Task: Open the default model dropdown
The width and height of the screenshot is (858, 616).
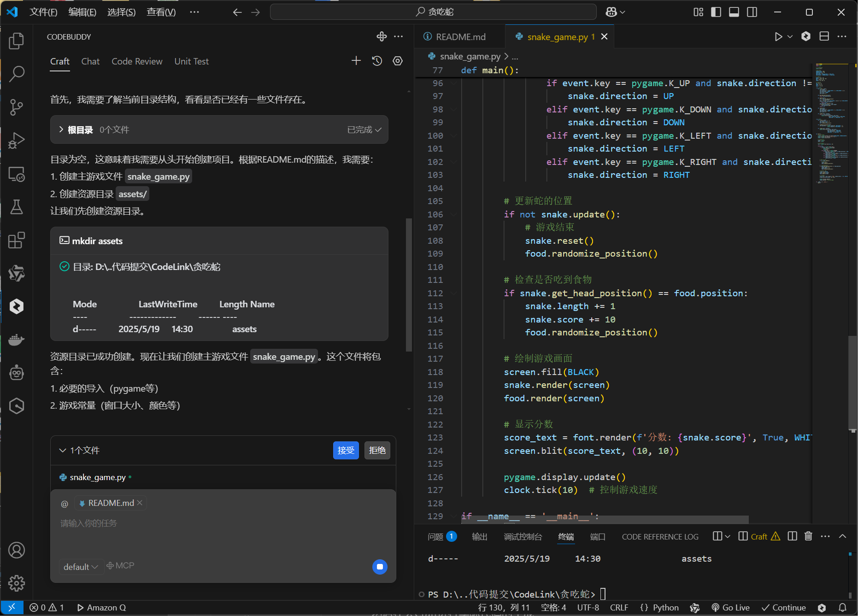Action: [x=81, y=567]
